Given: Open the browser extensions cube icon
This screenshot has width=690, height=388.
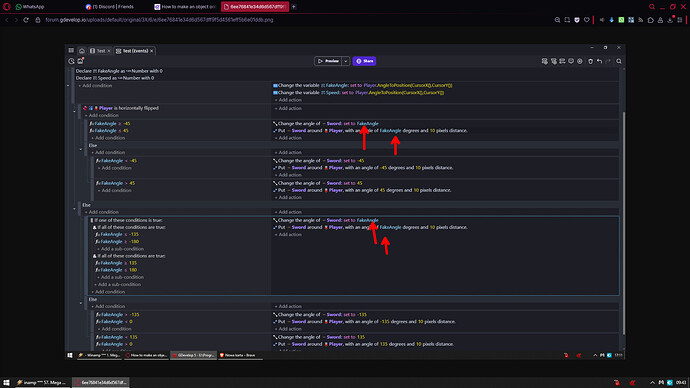Looking at the screenshot, I should pos(650,20).
